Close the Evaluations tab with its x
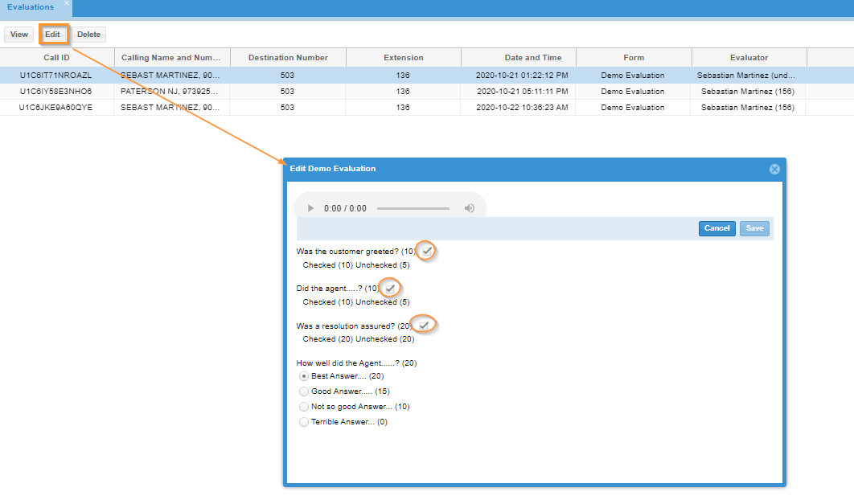The image size is (854, 504). (x=67, y=3)
